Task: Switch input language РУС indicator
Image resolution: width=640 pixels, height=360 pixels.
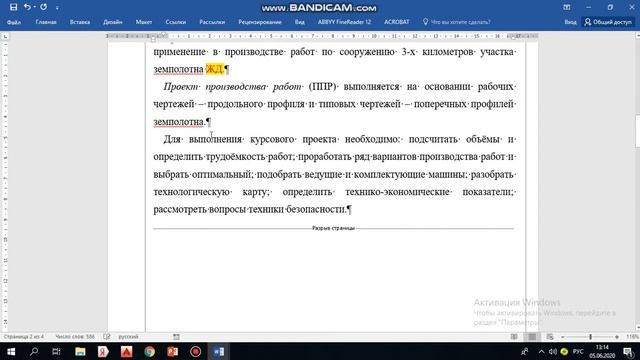Action: point(578,351)
